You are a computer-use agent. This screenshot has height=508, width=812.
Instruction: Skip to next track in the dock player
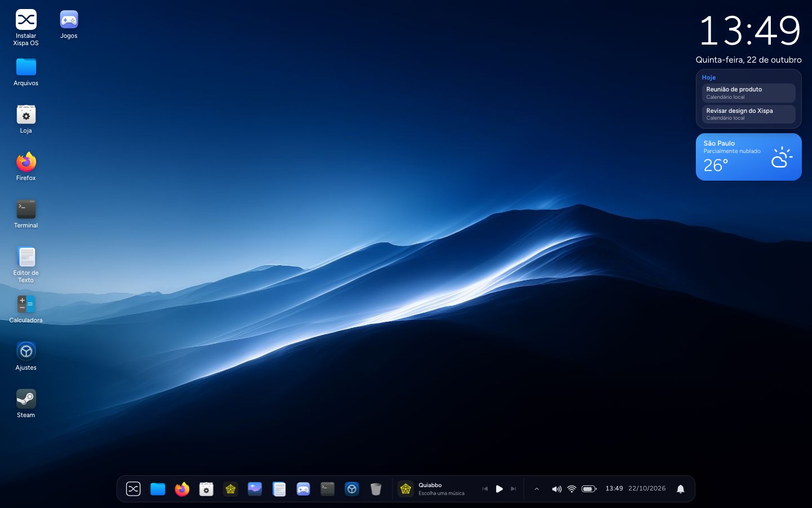(x=513, y=489)
